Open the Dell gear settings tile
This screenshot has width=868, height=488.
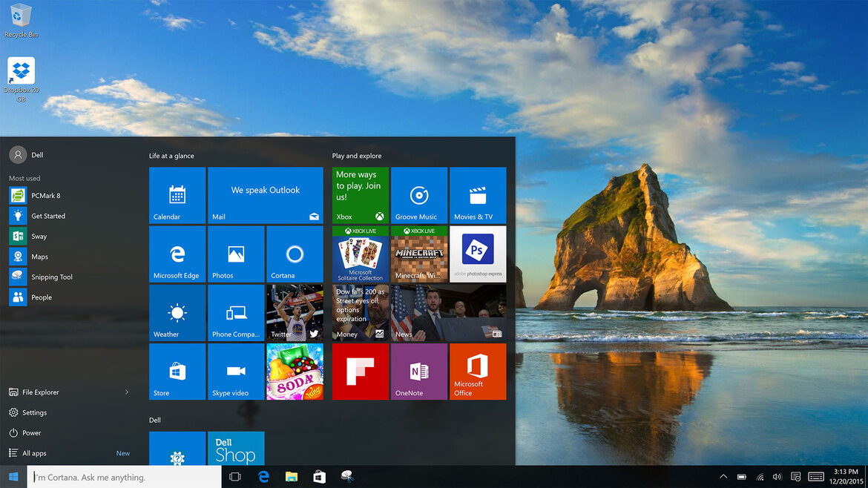(x=177, y=448)
